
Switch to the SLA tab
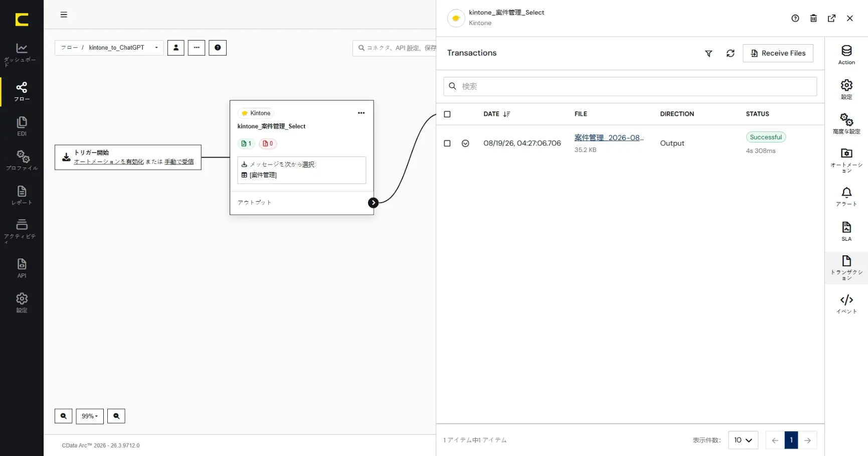click(x=846, y=231)
